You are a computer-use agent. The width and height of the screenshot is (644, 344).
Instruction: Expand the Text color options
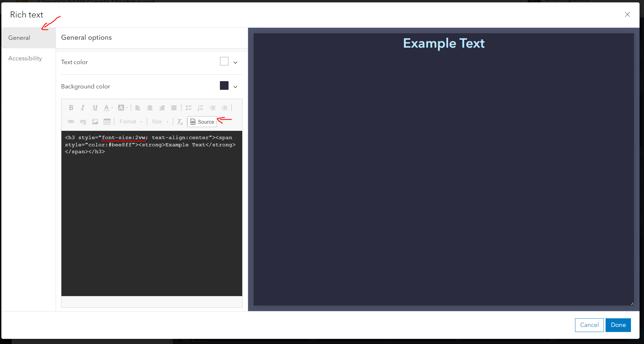(x=235, y=62)
